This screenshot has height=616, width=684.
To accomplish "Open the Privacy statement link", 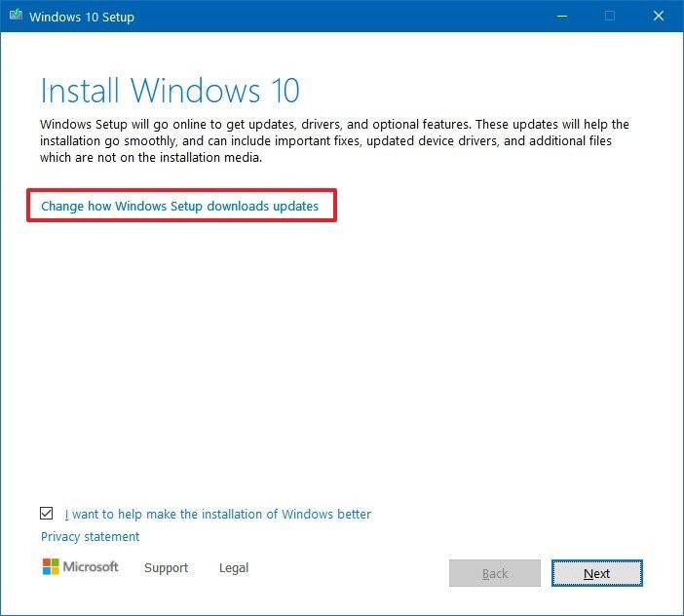I will [x=90, y=536].
